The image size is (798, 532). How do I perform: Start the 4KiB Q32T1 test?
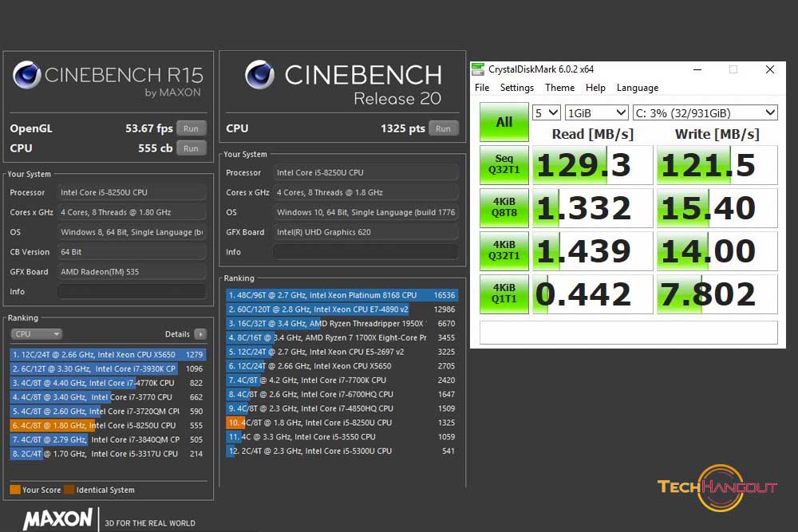pyautogui.click(x=504, y=250)
